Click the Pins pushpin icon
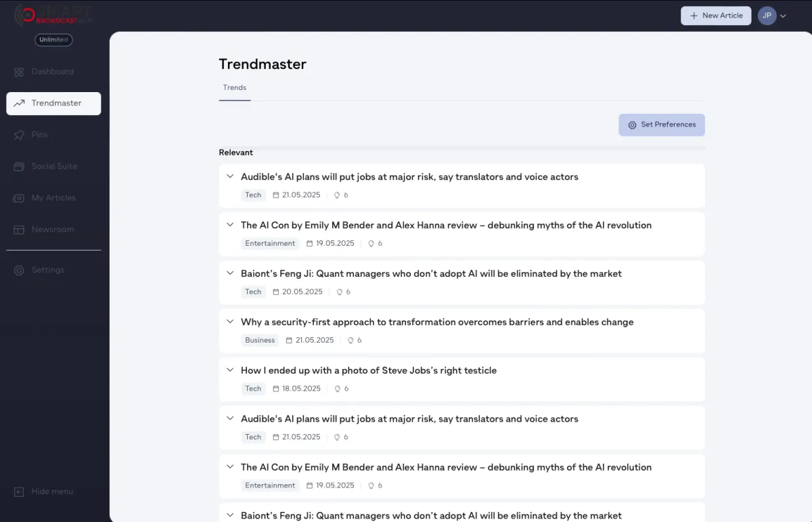The width and height of the screenshot is (812, 522). [x=19, y=135]
